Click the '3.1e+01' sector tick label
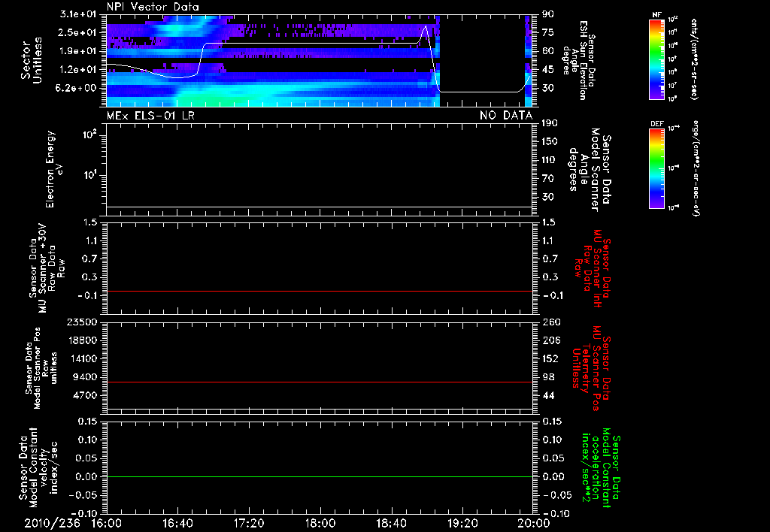Viewport: 770px width, 532px height. (77, 14)
